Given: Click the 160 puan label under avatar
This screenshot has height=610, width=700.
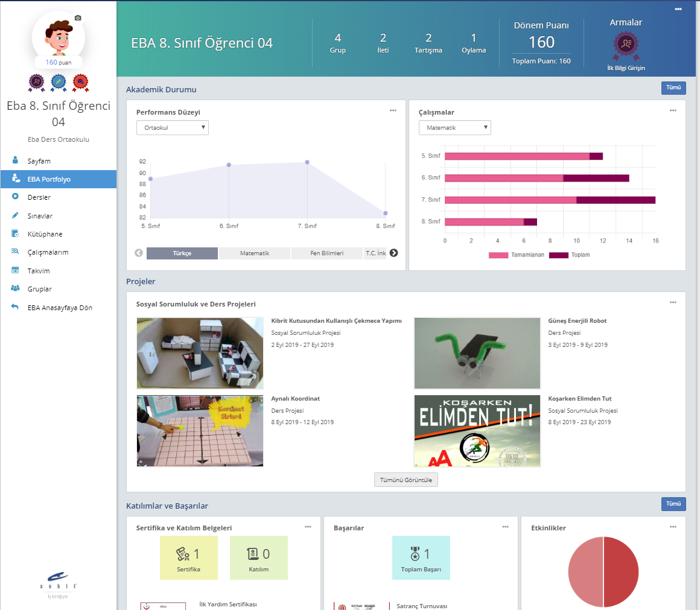Looking at the screenshot, I should pyautogui.click(x=59, y=63).
